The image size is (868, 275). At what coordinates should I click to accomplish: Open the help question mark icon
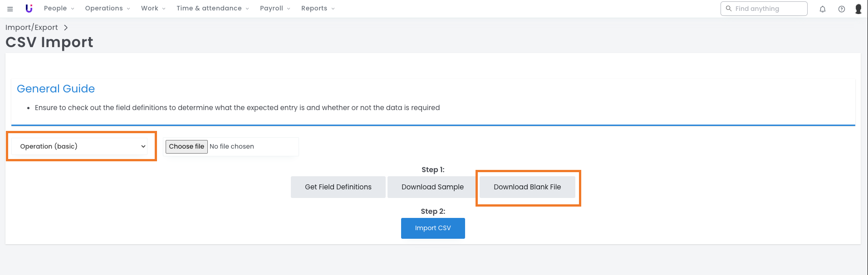[841, 9]
